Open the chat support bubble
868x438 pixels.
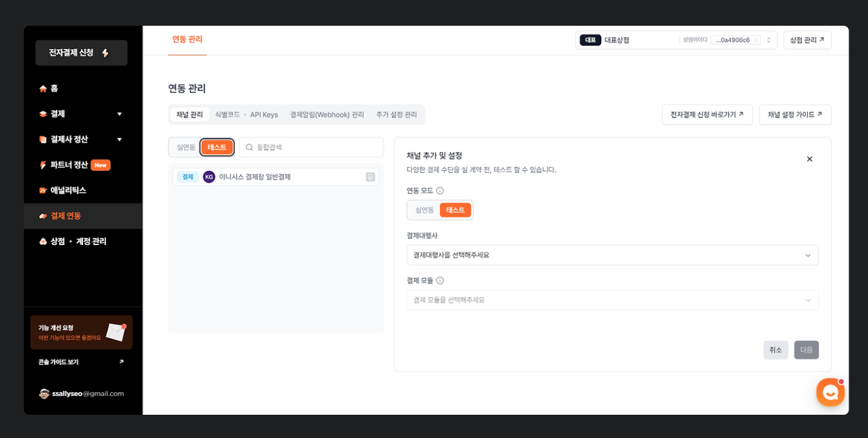tap(830, 392)
